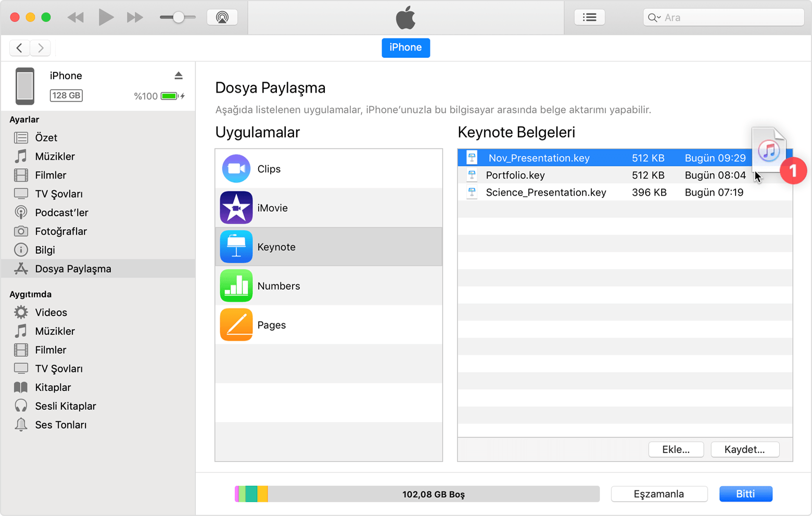Click the forward navigation chevron

pos(40,47)
